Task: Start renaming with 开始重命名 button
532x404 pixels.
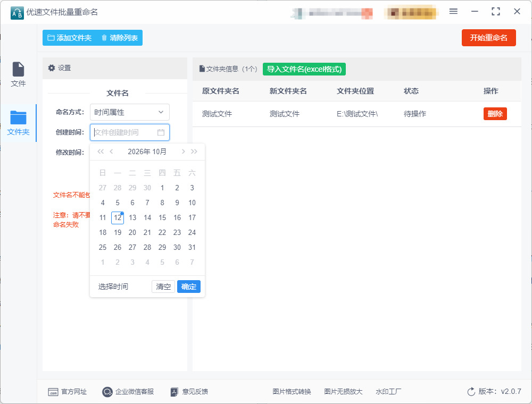Action: [488, 38]
